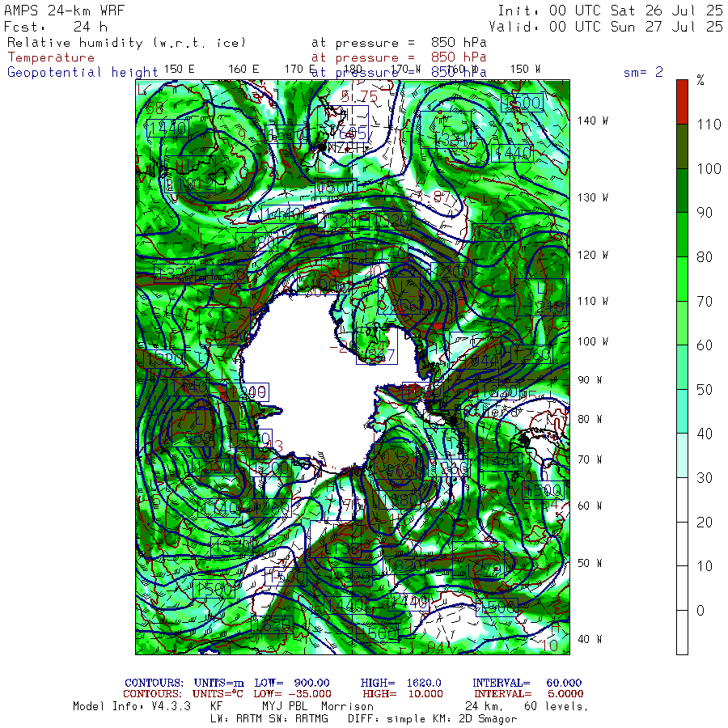The height and width of the screenshot is (728, 728).
Task: Select the 'Valid: 00 UTC Sun 27 Jul 25' line
Action: (x=606, y=27)
